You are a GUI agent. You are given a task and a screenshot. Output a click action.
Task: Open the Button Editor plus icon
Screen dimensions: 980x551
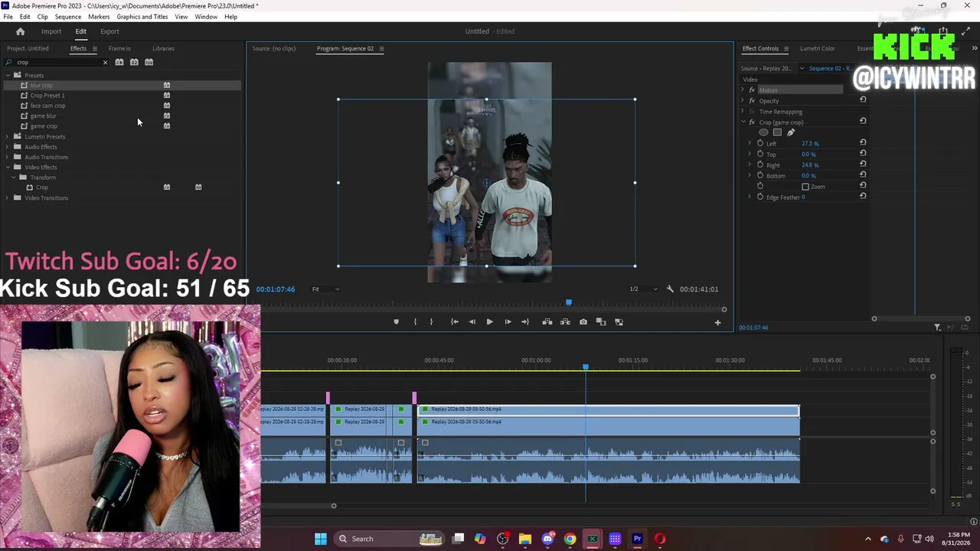click(x=717, y=322)
